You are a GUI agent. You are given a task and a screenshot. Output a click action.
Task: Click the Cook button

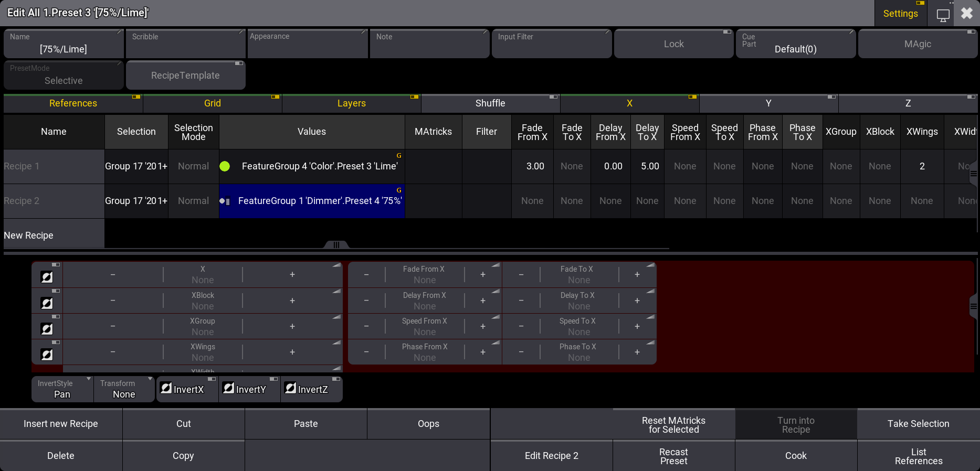coord(796,456)
